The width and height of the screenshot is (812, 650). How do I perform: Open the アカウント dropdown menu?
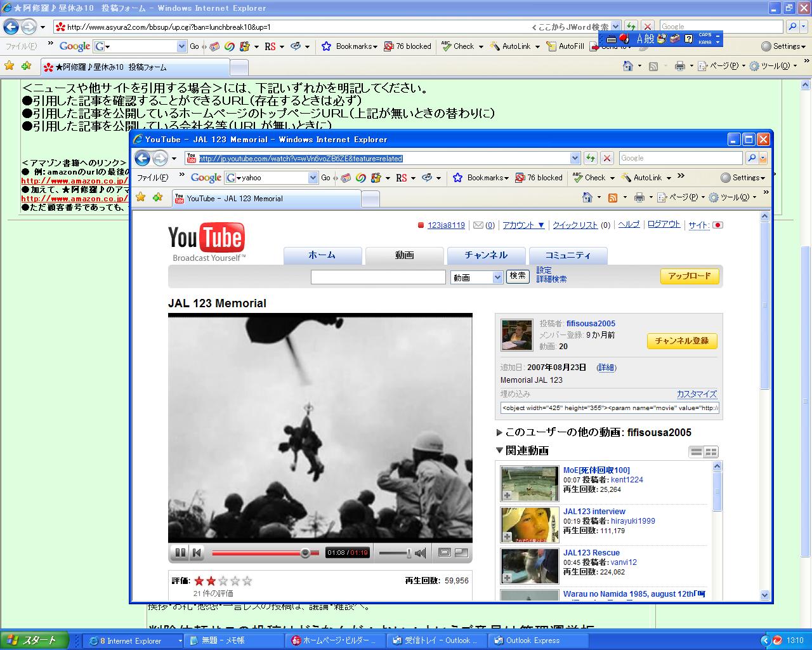coord(523,225)
